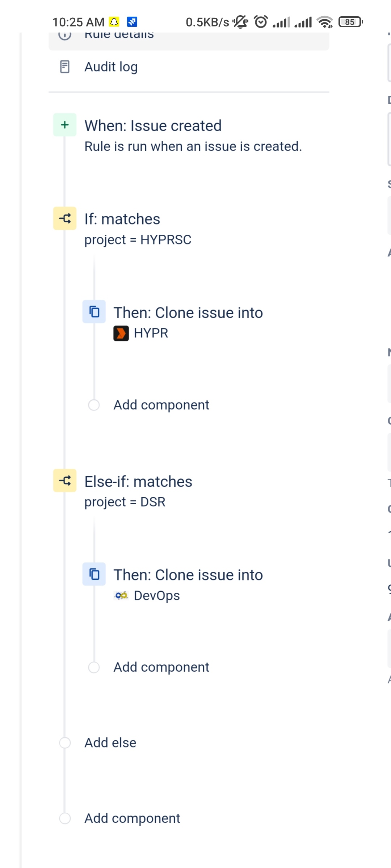391x868 pixels.
Task: Click Add component under DevOps clone
Action: pos(161,667)
